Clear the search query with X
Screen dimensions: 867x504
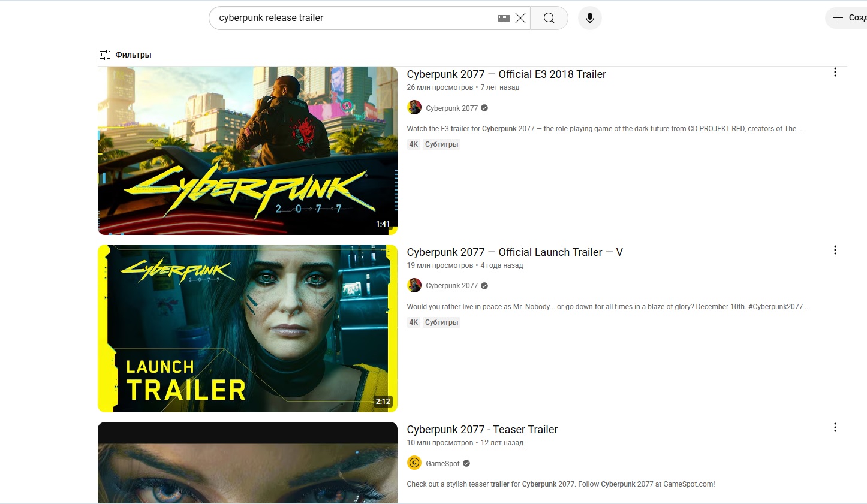[x=520, y=18]
